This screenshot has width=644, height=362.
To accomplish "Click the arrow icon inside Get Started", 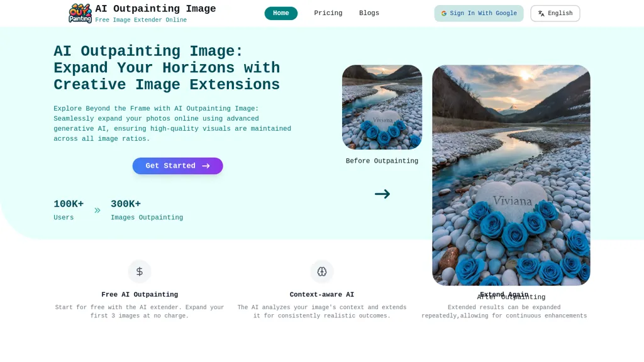I will click(x=206, y=166).
